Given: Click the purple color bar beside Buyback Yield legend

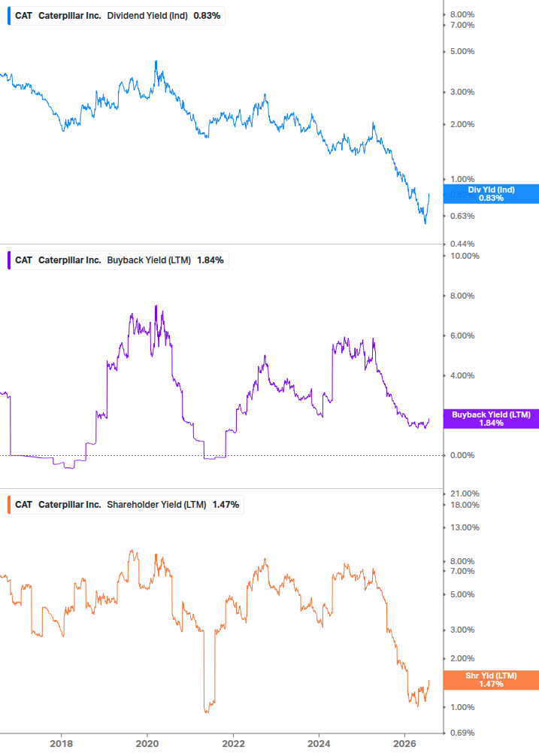Looking at the screenshot, I should (9, 260).
